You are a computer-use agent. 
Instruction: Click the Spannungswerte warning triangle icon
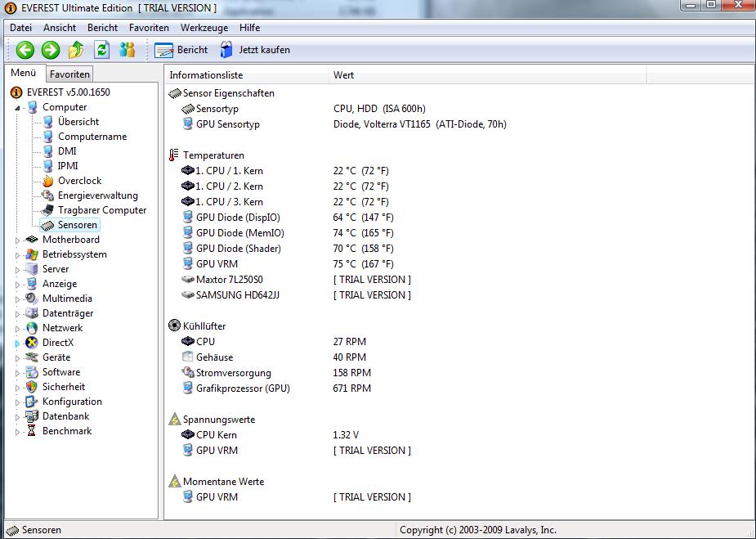[x=174, y=420]
